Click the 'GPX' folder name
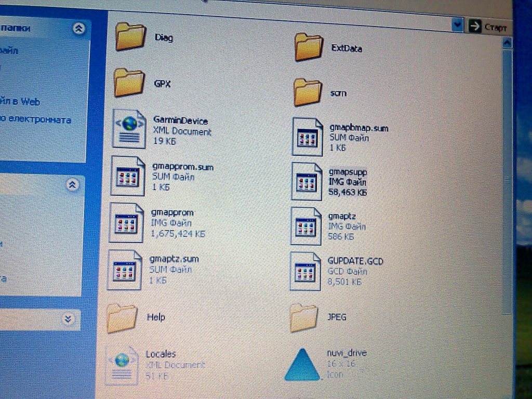Image resolution: width=532 pixels, height=399 pixels. coord(162,84)
